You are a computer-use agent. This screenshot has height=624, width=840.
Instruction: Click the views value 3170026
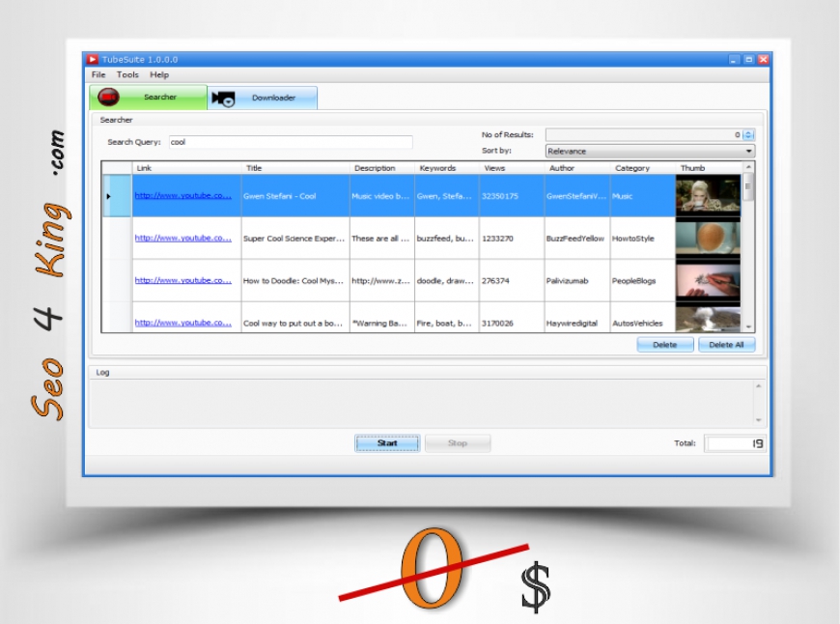click(x=497, y=324)
